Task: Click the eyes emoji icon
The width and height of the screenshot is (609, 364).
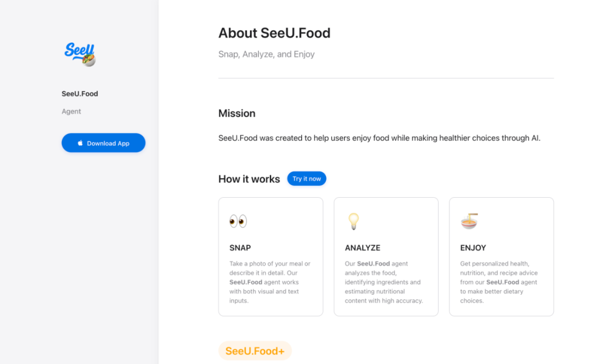Action: (x=238, y=221)
